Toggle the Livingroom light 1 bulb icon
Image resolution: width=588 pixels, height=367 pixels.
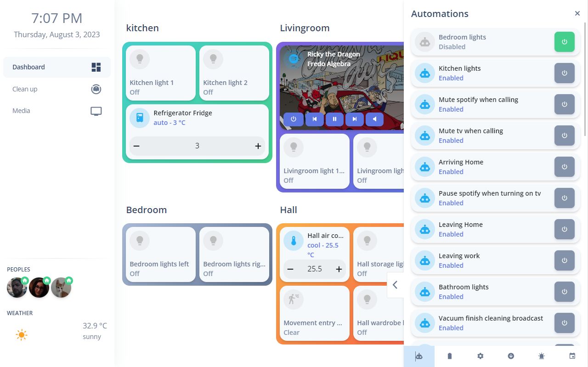pyautogui.click(x=294, y=147)
